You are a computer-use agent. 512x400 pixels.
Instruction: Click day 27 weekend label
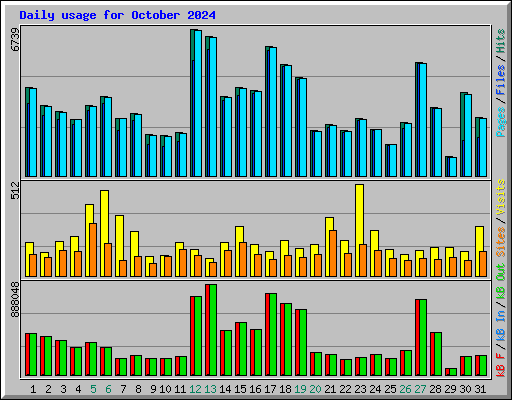(x=420, y=389)
